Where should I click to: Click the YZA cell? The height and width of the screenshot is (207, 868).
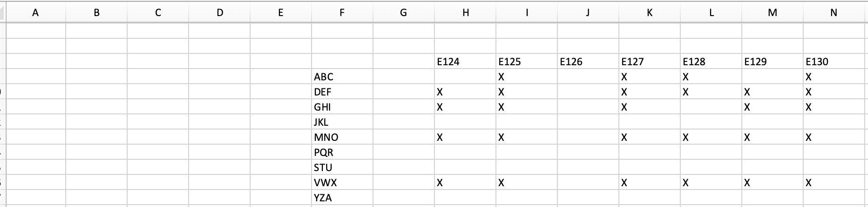[342, 198]
